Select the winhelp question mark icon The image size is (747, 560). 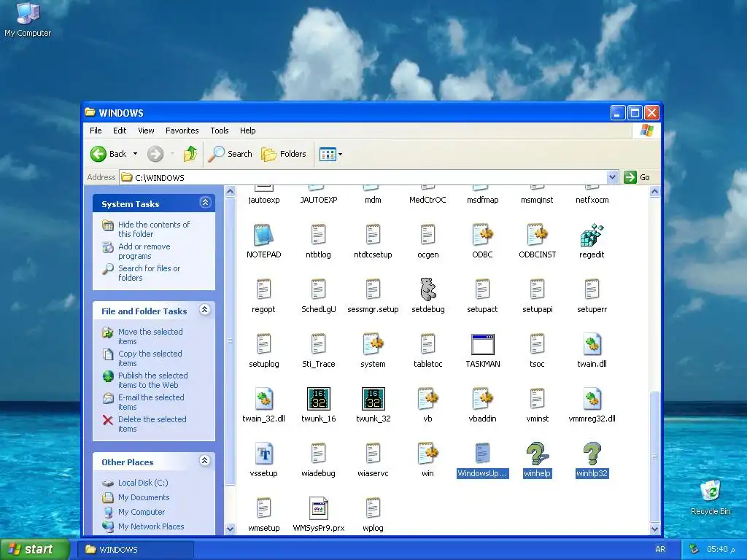537,454
